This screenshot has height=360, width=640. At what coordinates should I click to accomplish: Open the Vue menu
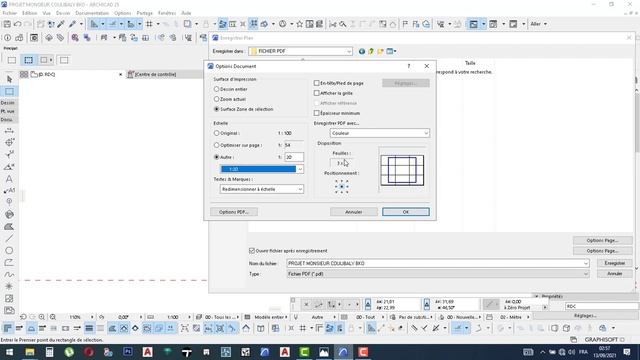47,13
